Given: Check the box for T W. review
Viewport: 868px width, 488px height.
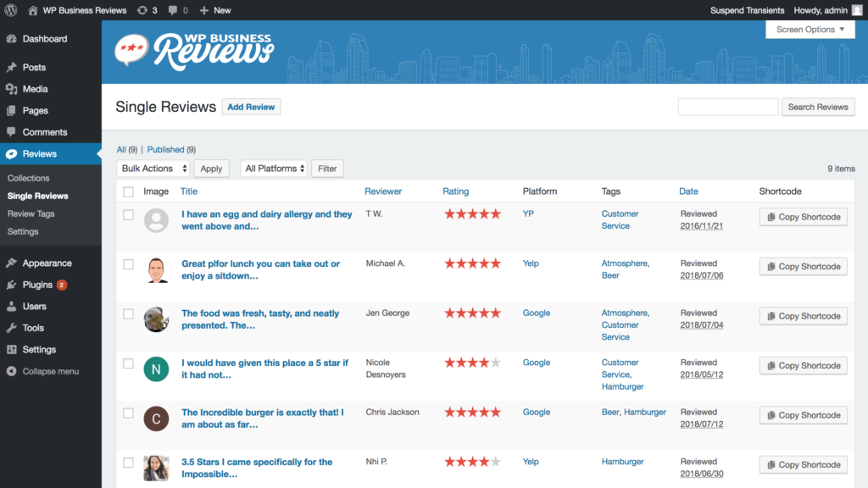Looking at the screenshot, I should click(129, 214).
